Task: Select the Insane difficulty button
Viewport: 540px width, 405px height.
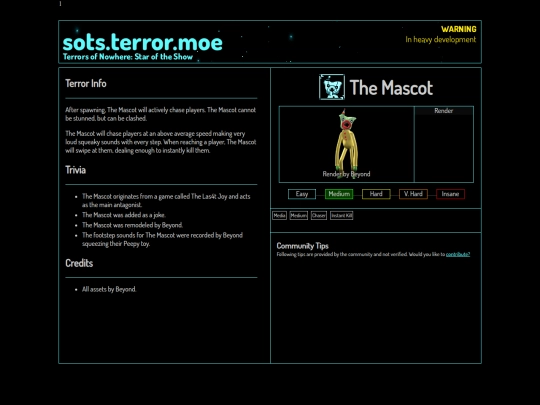Action: point(450,194)
